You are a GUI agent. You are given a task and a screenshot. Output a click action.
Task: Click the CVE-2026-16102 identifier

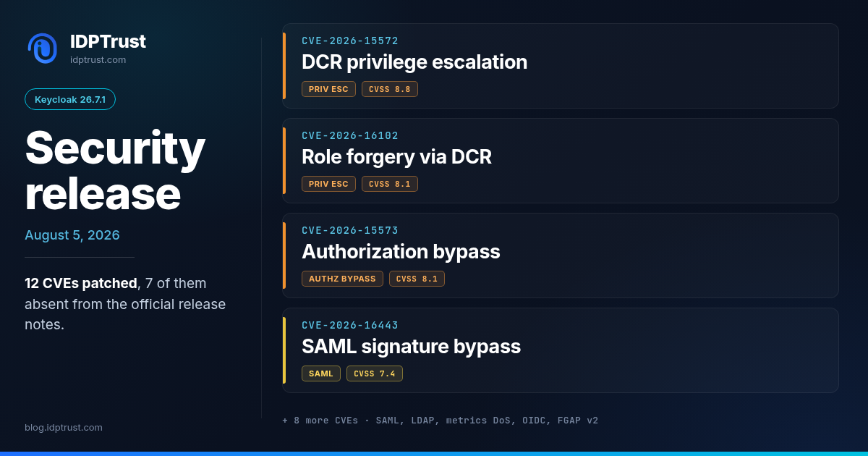pyautogui.click(x=350, y=136)
